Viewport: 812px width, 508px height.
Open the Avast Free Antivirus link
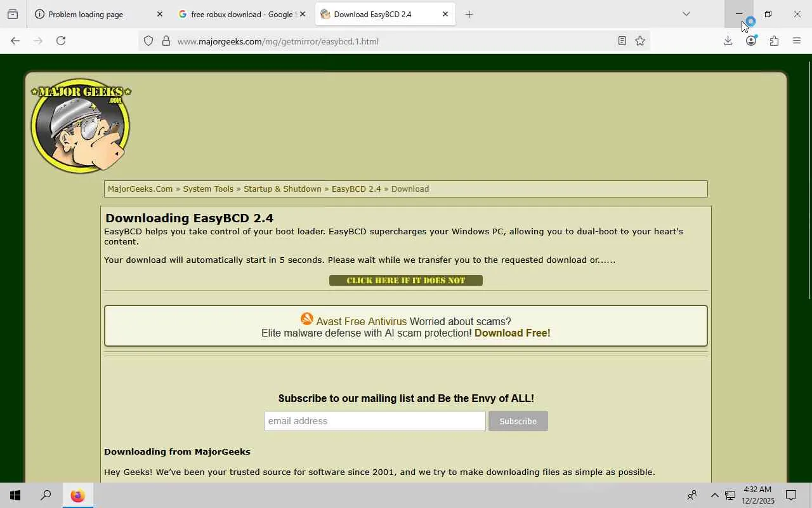tap(361, 321)
